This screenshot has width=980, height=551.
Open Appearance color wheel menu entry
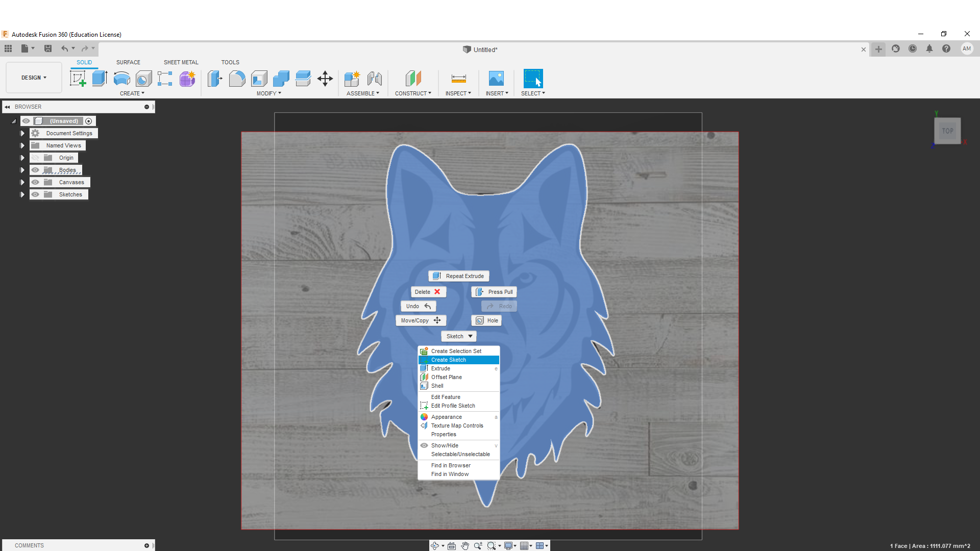447,417
